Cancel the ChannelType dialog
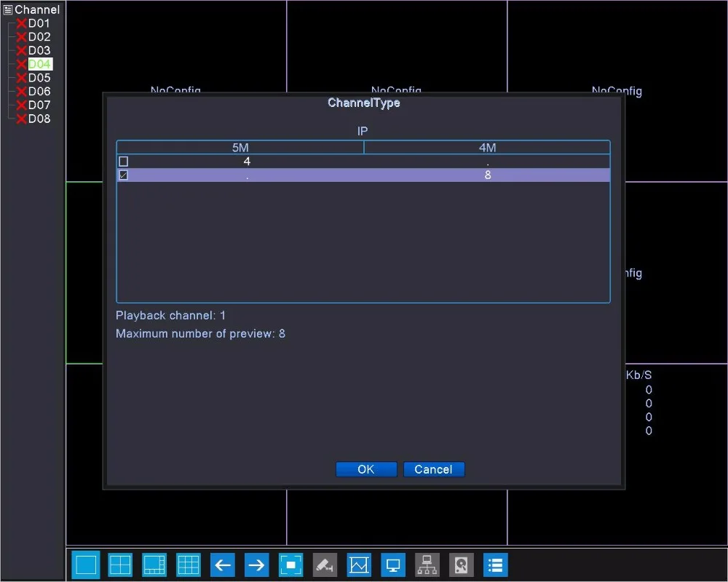Viewport: 728px width, 582px height. point(434,469)
